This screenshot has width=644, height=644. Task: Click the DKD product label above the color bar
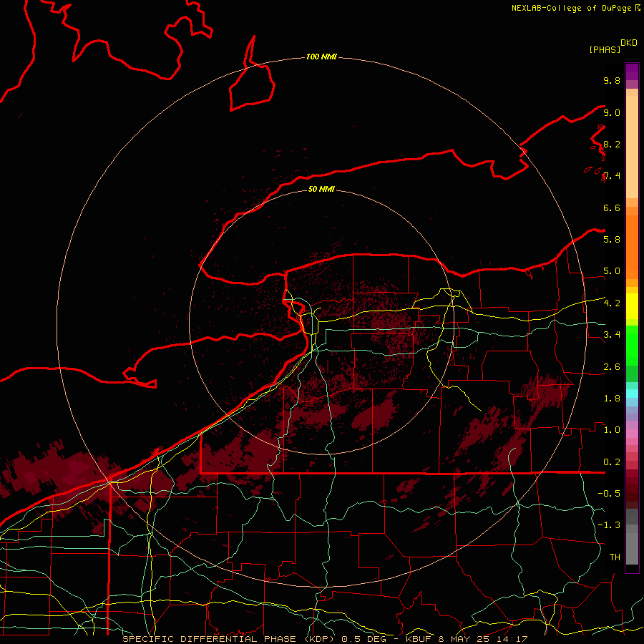click(x=629, y=43)
